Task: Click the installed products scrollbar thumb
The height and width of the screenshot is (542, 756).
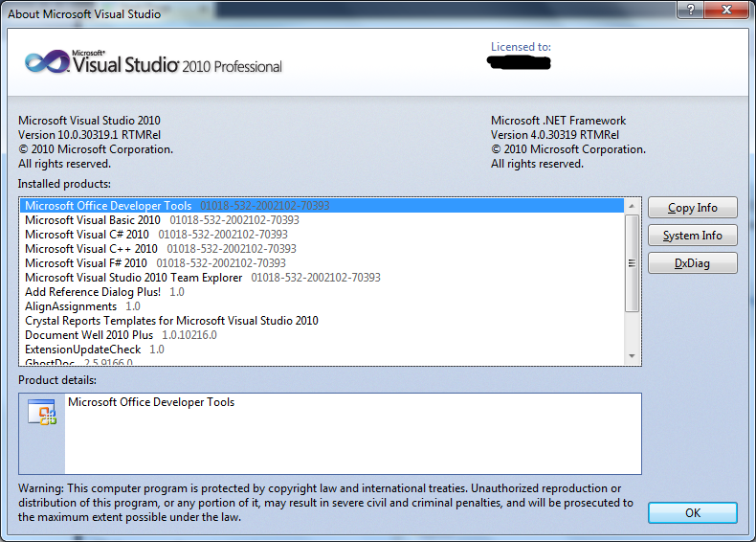Action: [x=632, y=263]
